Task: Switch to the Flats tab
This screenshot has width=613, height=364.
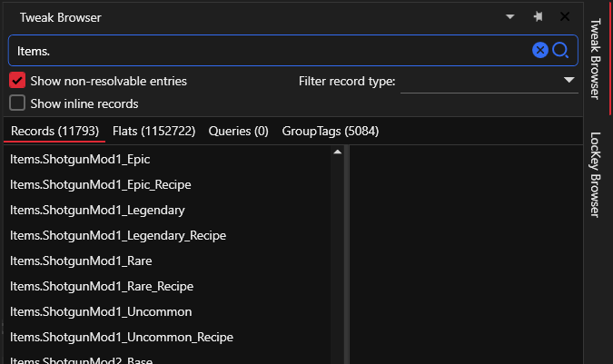Action: tap(153, 131)
